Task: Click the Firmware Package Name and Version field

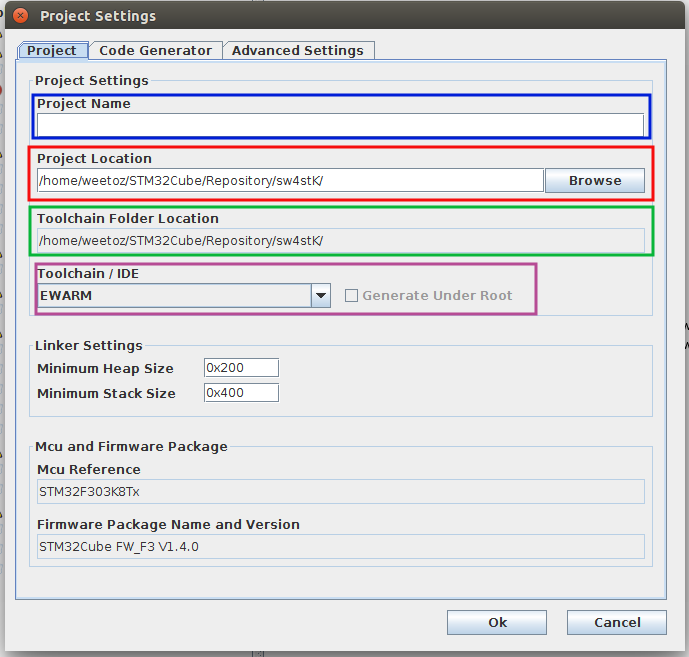Action: click(340, 546)
